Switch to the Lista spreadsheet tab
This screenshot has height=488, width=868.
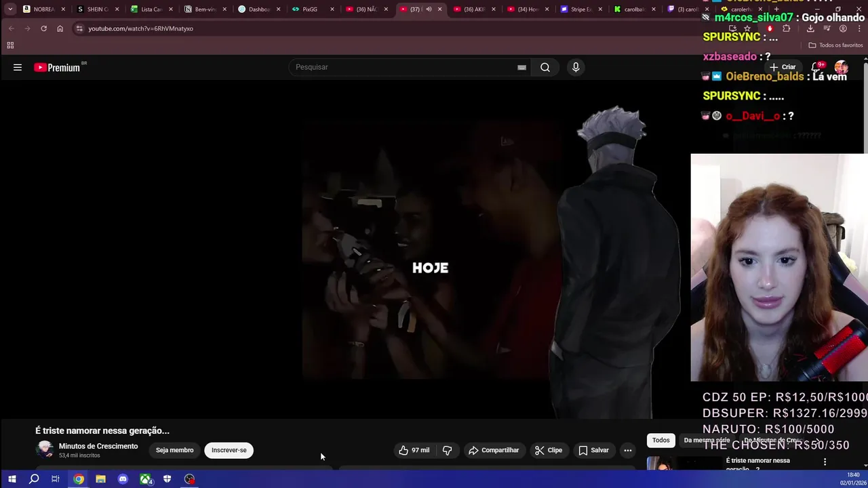point(151,9)
